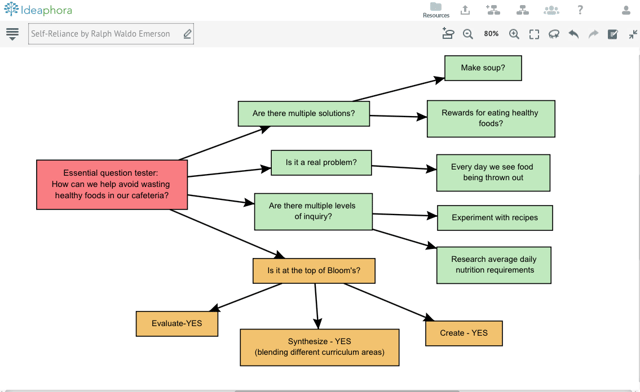The image size is (640, 392).
Task: Select the 'Are there multiple solutions?' node
Action: (304, 114)
